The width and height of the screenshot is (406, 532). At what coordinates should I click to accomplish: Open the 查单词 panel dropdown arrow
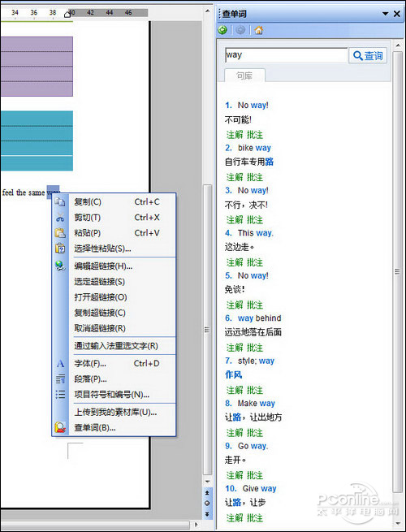point(386,14)
